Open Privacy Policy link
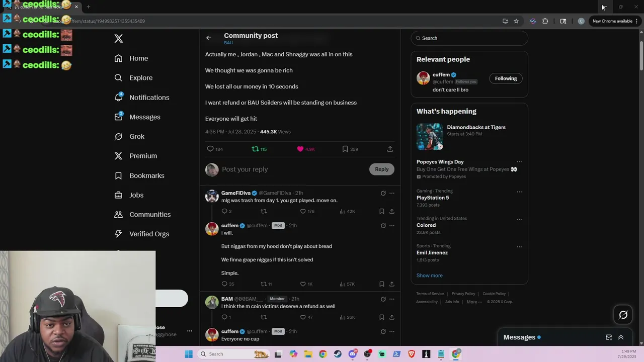Image resolution: width=644 pixels, height=362 pixels. 463,294
